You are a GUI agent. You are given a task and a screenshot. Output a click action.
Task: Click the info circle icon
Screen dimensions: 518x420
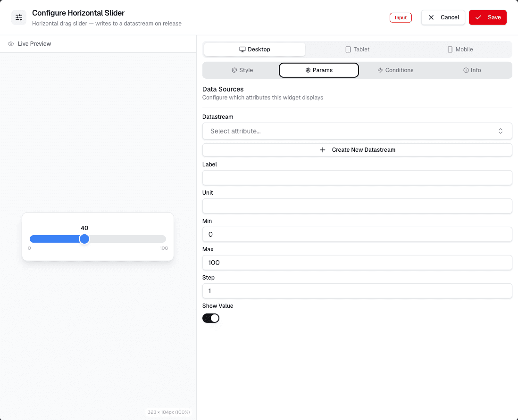click(x=466, y=70)
